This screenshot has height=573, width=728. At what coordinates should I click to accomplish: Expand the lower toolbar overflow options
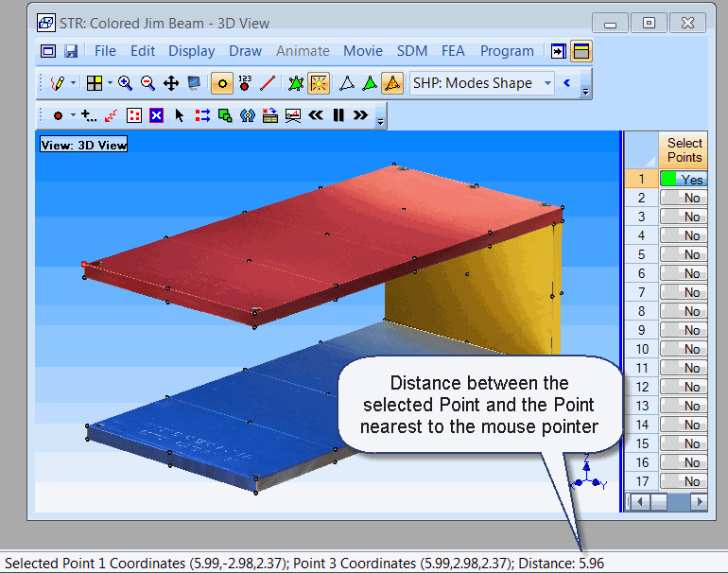[380, 122]
